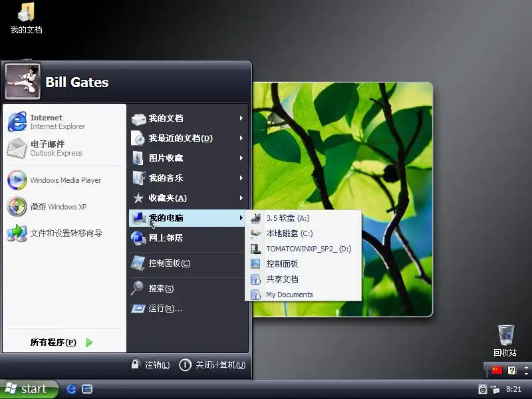Viewport: 532px width, 399px height.
Task: Click the network computers tray icon
Action: coord(495,389)
